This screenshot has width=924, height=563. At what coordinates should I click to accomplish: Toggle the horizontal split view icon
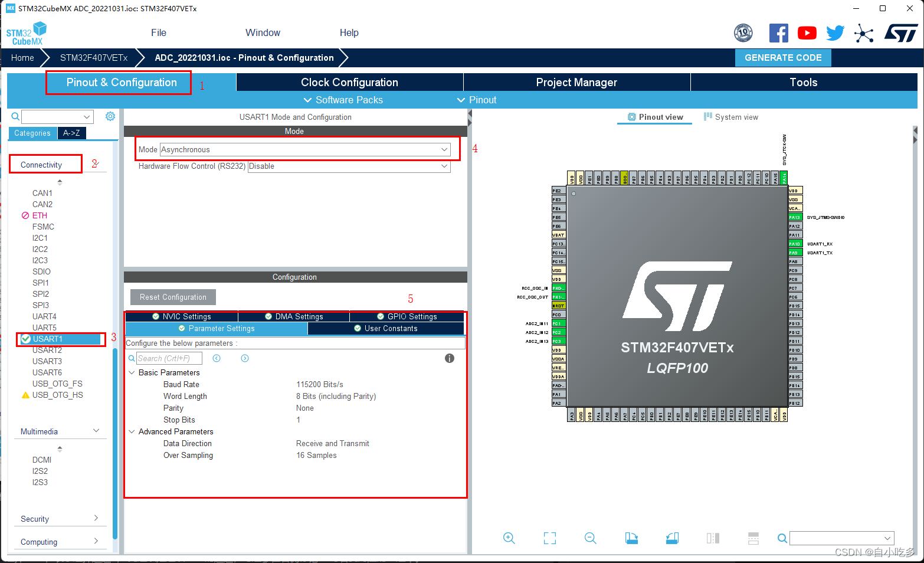(x=753, y=538)
